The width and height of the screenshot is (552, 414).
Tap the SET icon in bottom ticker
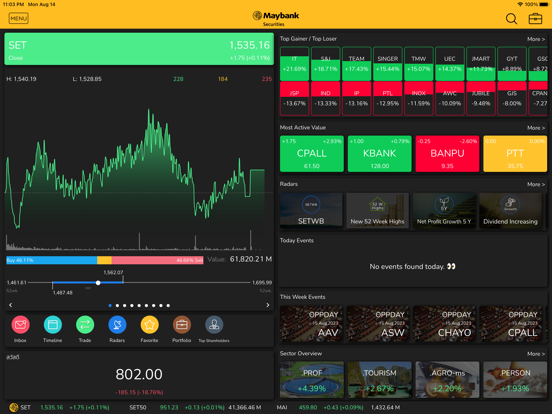click(x=14, y=407)
